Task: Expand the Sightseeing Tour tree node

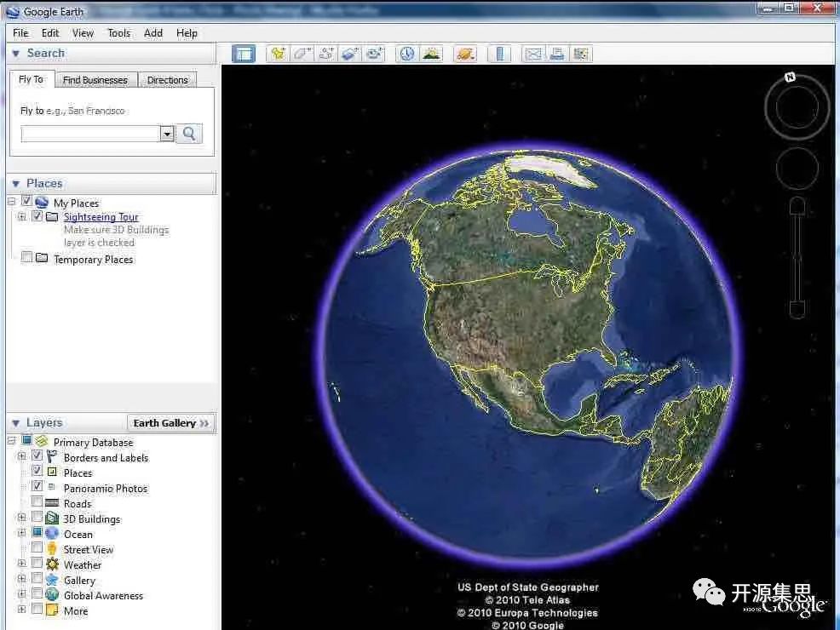Action: (22, 217)
